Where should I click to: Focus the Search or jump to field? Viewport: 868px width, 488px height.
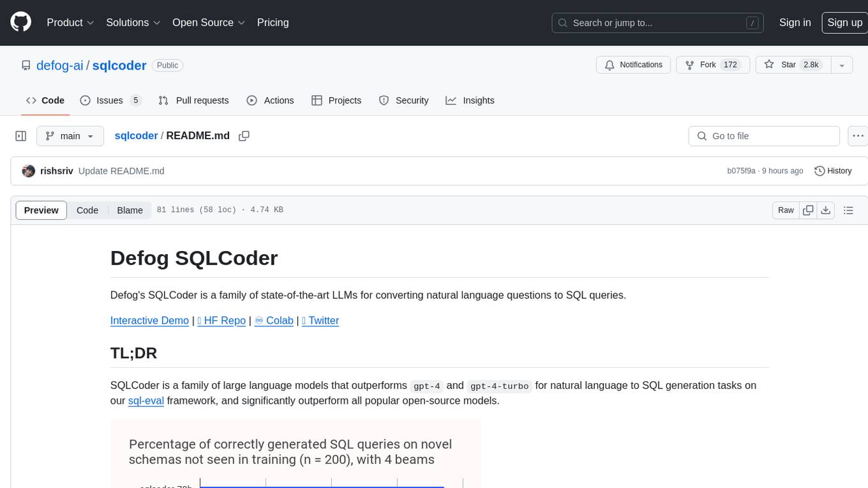[659, 23]
